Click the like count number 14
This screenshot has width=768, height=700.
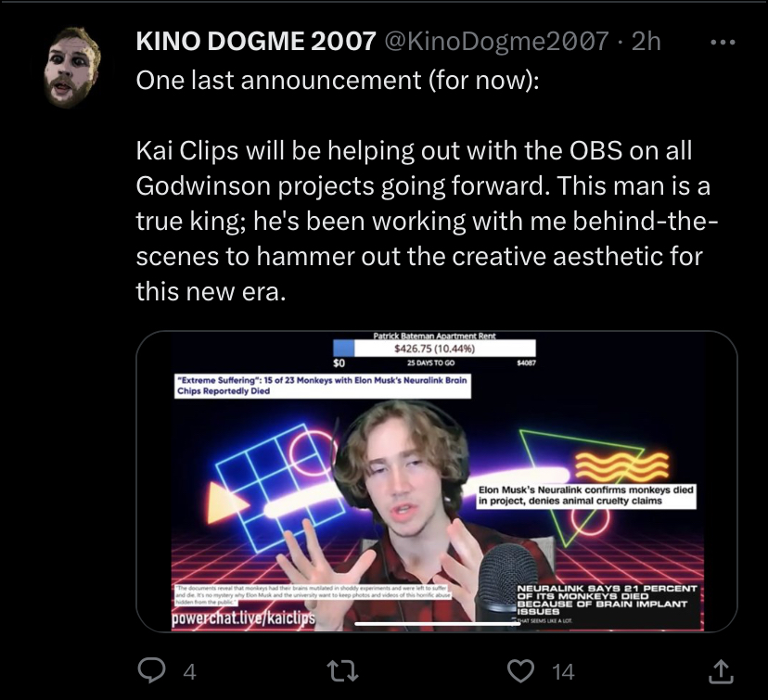tap(563, 672)
